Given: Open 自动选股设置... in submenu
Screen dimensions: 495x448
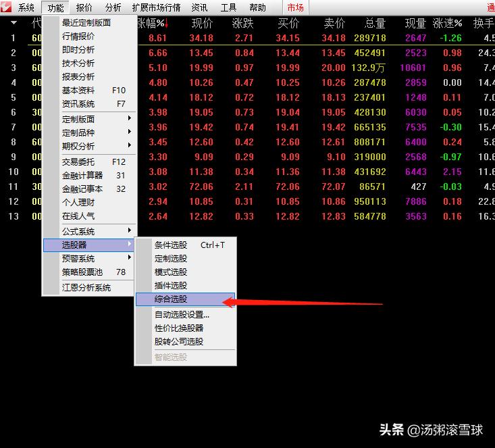Looking at the screenshot, I should pos(186,315).
